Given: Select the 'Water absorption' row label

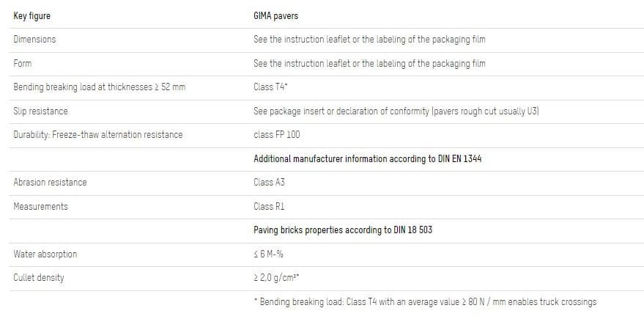Looking at the screenshot, I should [x=45, y=254].
